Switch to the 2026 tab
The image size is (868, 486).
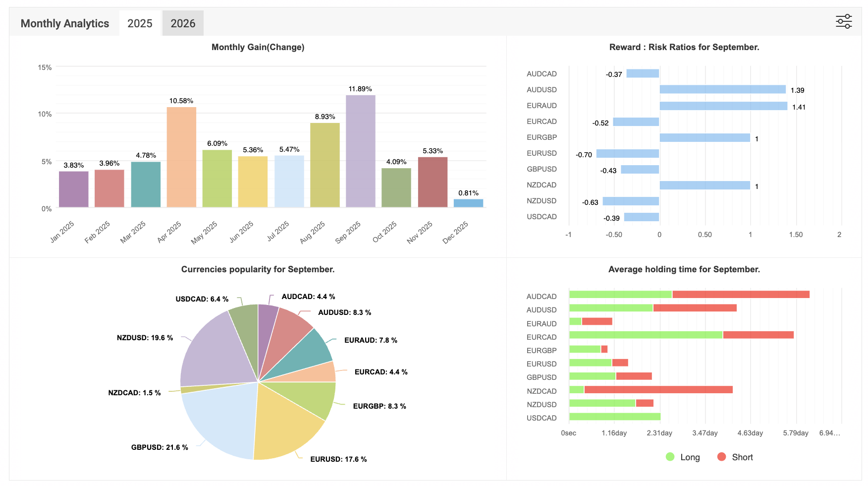183,23
